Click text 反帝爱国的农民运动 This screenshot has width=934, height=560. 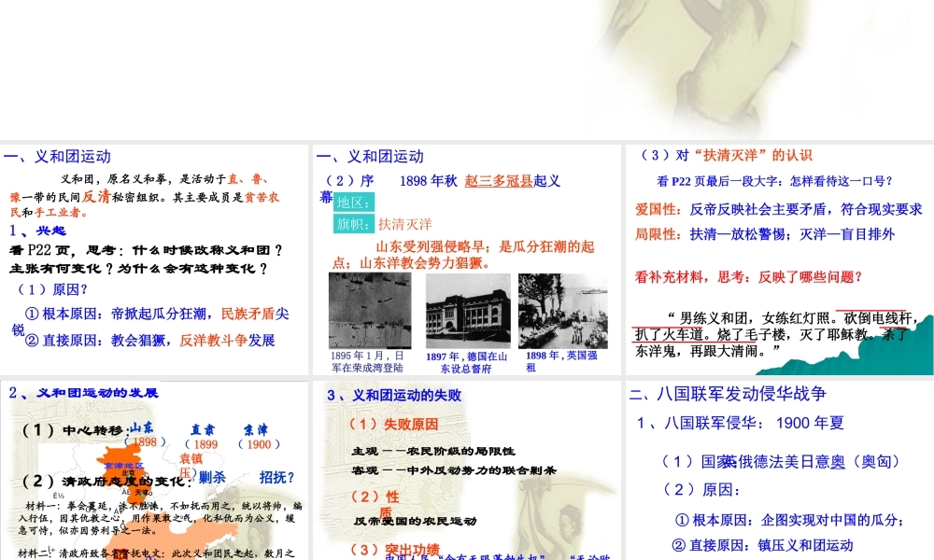pyautogui.click(x=416, y=521)
